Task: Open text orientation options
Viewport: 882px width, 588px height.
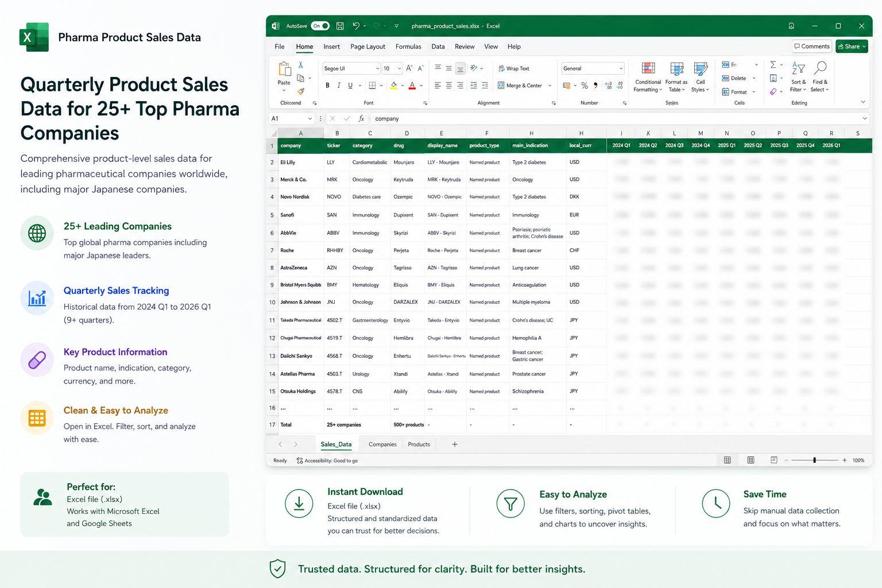Action: pyautogui.click(x=474, y=68)
